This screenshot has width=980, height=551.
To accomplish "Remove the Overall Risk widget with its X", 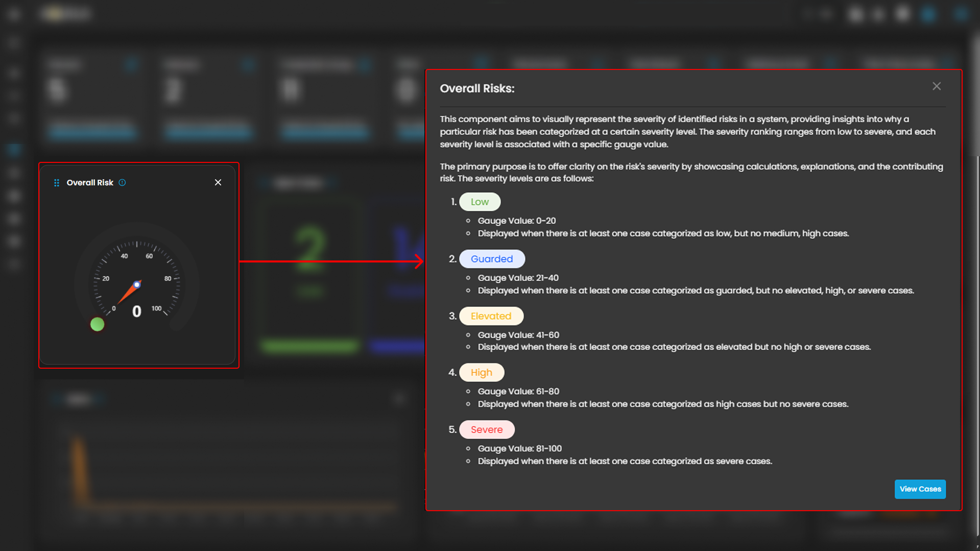I will tap(218, 183).
